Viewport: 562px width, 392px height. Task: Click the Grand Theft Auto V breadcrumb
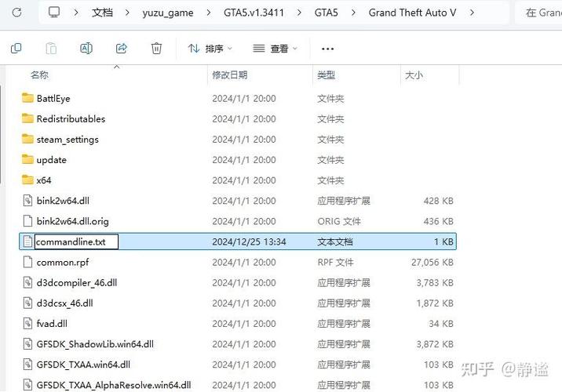tap(412, 13)
